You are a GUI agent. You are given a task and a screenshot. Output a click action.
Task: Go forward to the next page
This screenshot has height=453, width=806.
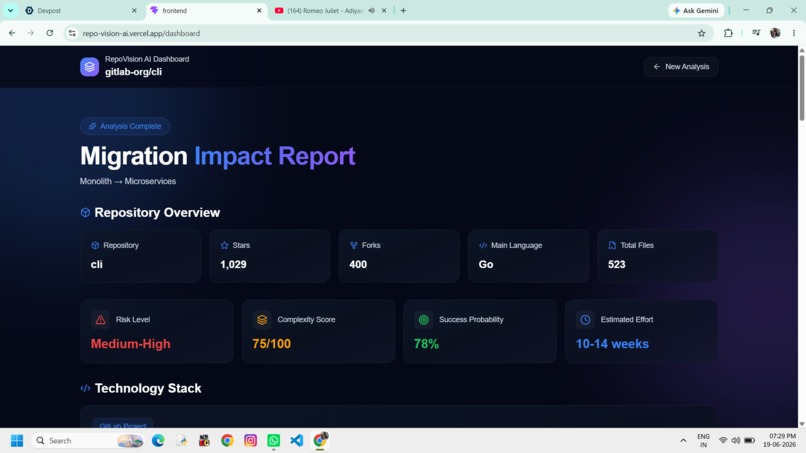point(31,33)
